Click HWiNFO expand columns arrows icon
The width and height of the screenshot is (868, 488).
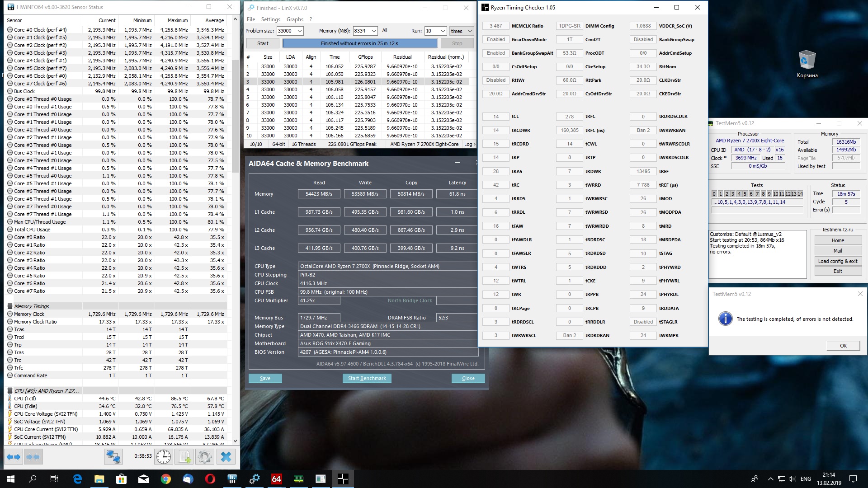[14, 457]
